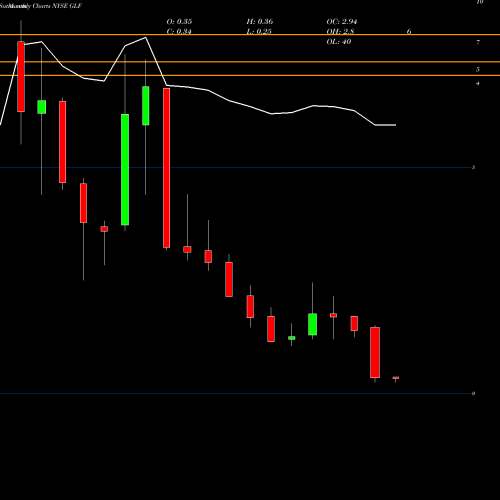Click the high value "H: 0.36"
Viewport: 500px width, 500px height.
(260, 22)
